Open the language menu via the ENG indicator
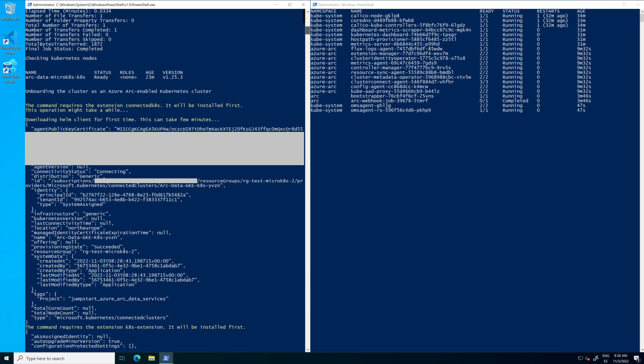The height and width of the screenshot is (364, 644). [x=606, y=355]
